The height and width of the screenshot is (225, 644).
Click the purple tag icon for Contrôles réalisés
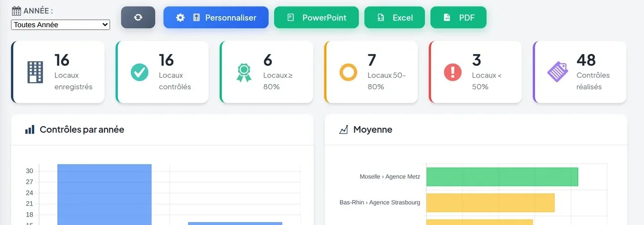pos(558,72)
